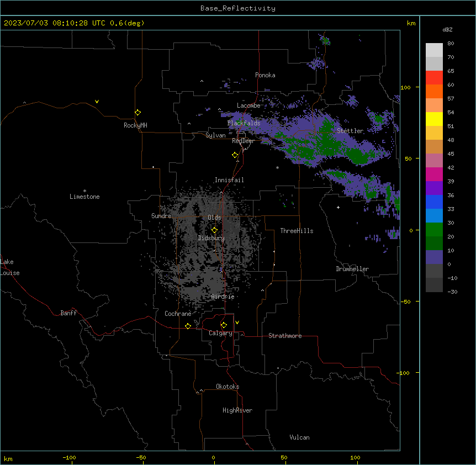Image resolution: width=476 pixels, height=465 pixels.
Task: Click the Stettler city label
Action: point(350,131)
